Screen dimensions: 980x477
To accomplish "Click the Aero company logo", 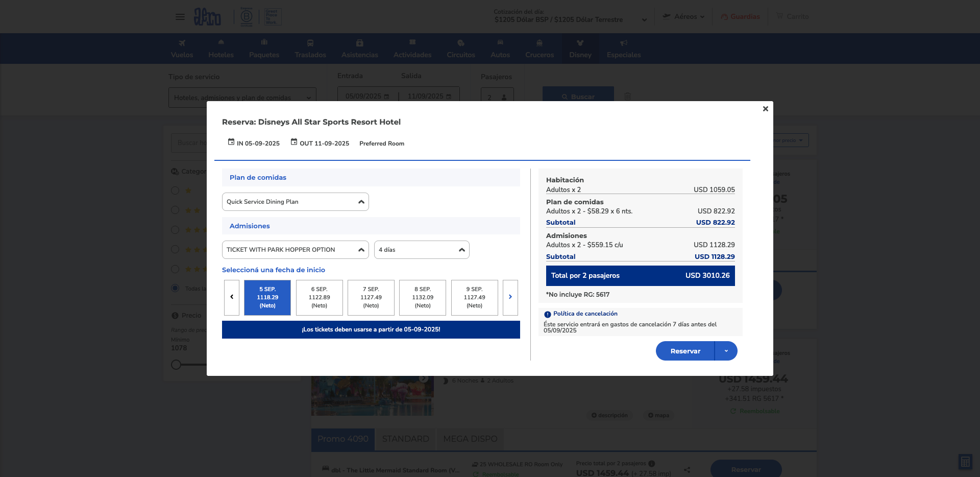I will (x=207, y=17).
